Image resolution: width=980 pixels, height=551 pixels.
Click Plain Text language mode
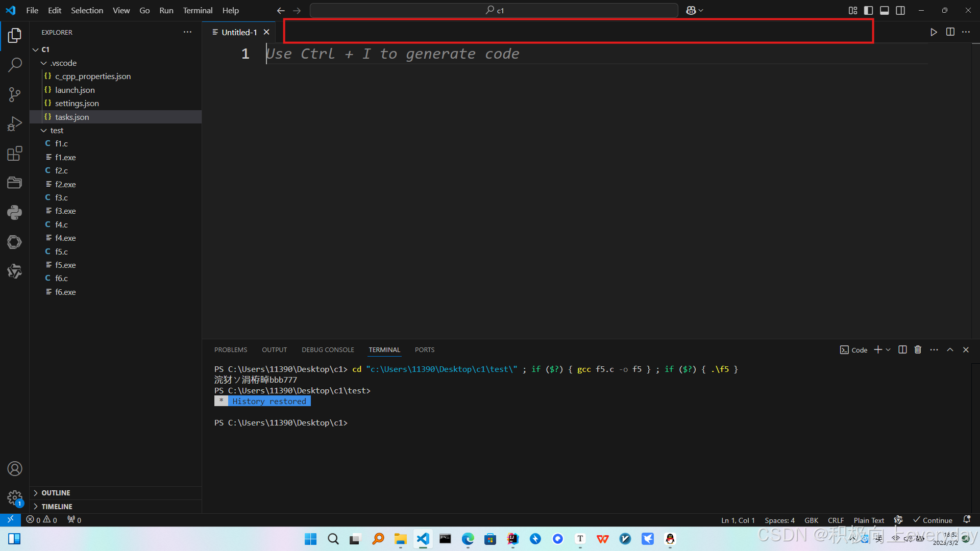pos(869,520)
